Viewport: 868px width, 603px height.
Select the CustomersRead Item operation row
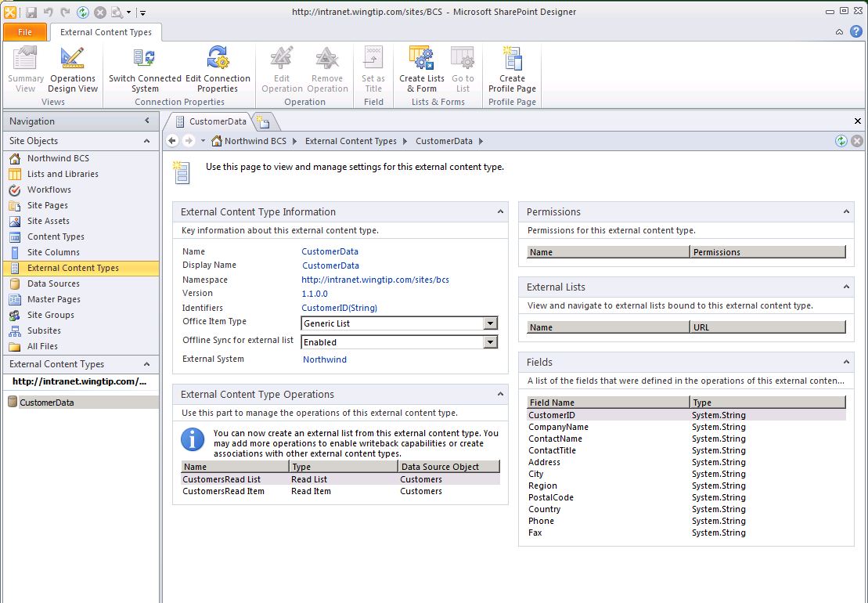340,491
